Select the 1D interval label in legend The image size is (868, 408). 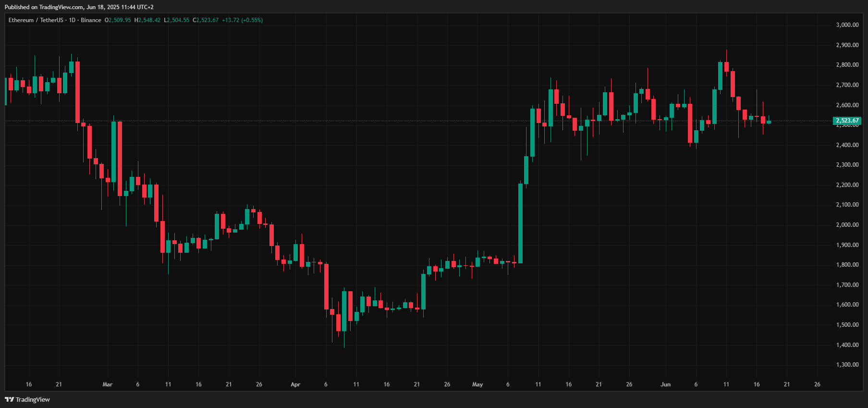72,20
